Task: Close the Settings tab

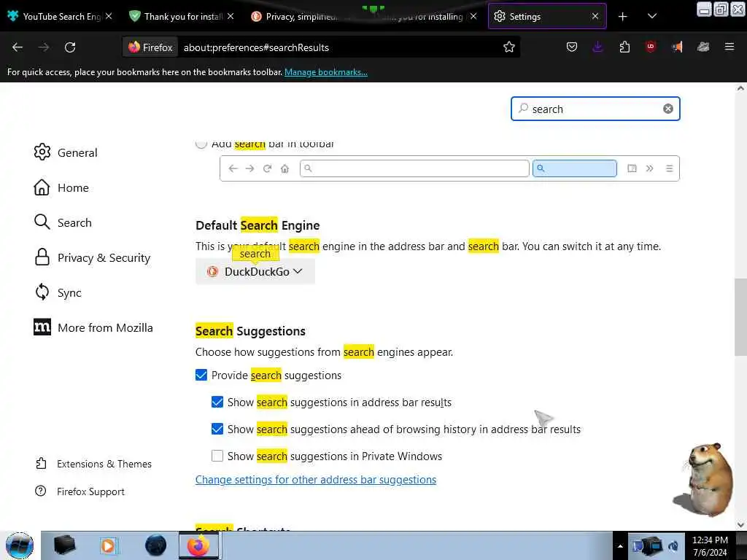Action: pyautogui.click(x=595, y=17)
